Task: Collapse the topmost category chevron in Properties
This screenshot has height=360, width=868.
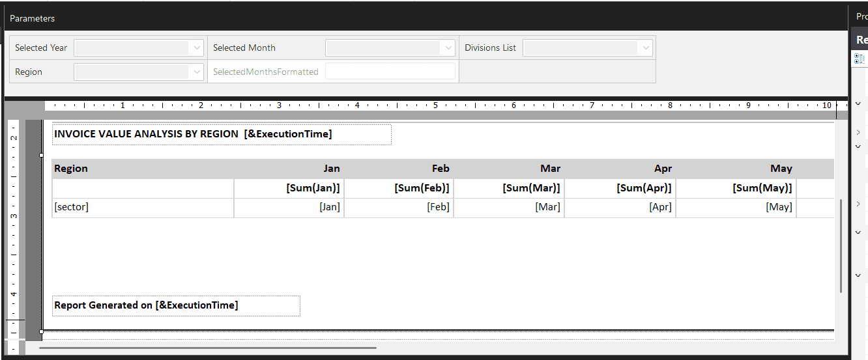Action: [x=858, y=104]
